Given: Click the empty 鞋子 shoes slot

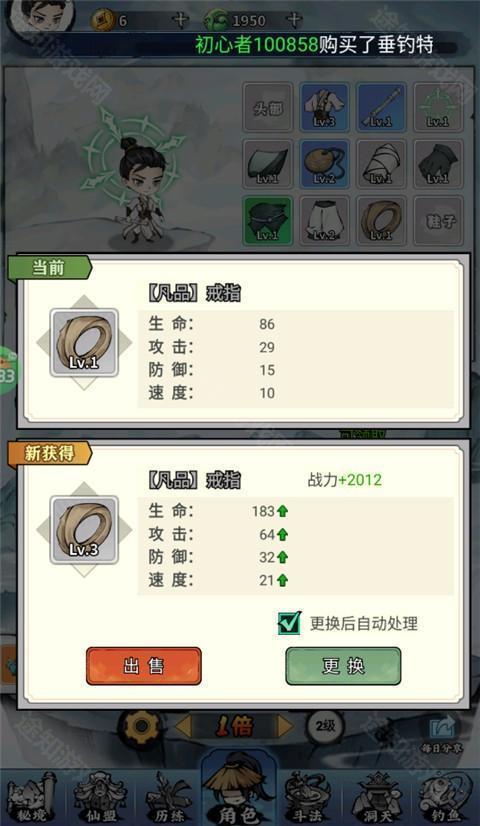Looking at the screenshot, I should [438, 221].
